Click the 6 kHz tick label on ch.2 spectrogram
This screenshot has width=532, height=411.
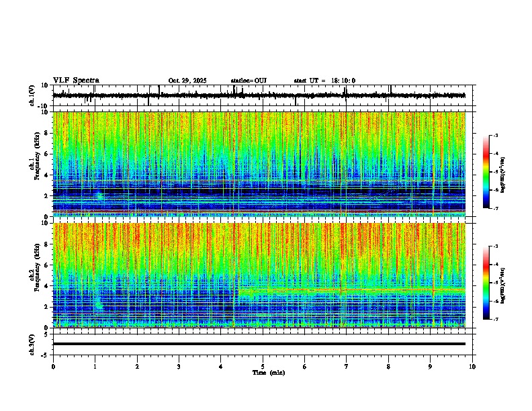[x=47, y=265]
